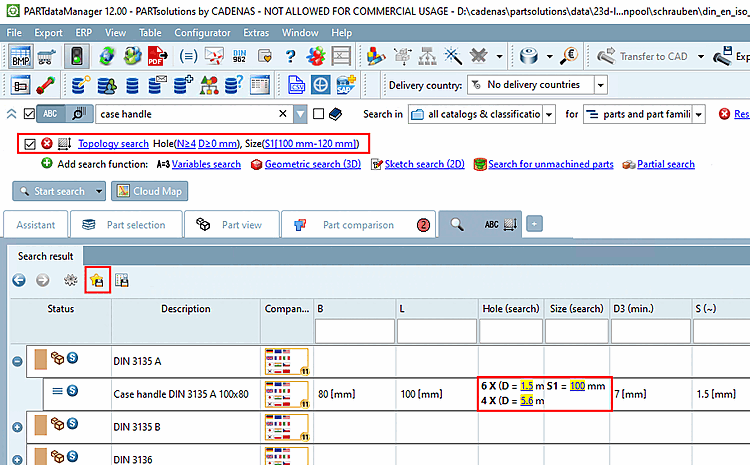Screen dimensions: 750x465
Task: Toggle the ABC text search mode button
Action: 50,114
